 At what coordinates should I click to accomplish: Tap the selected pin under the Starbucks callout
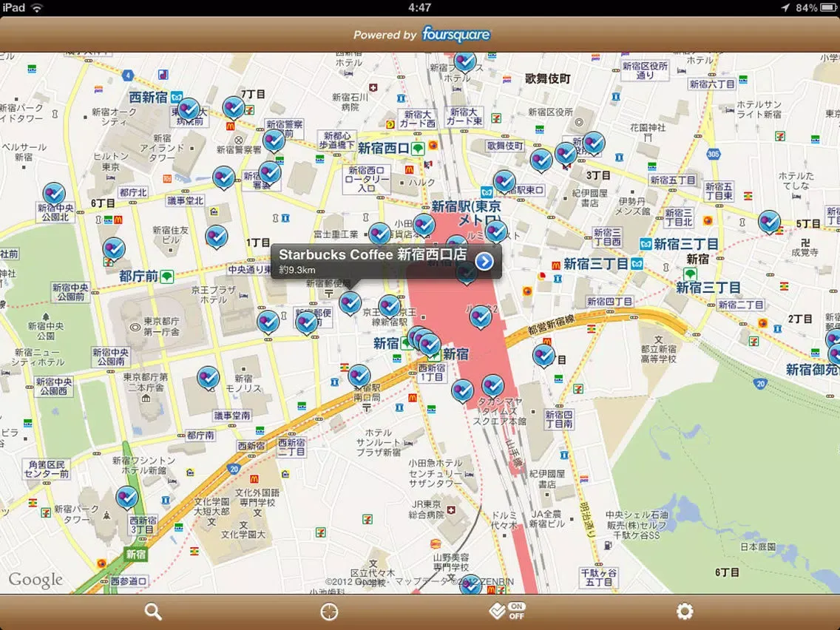pos(350,302)
